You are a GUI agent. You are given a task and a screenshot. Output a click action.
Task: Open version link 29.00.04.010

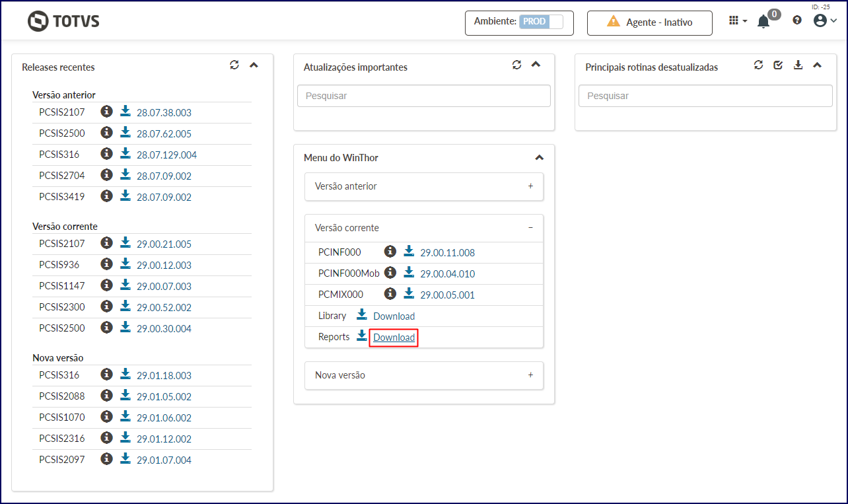(447, 273)
